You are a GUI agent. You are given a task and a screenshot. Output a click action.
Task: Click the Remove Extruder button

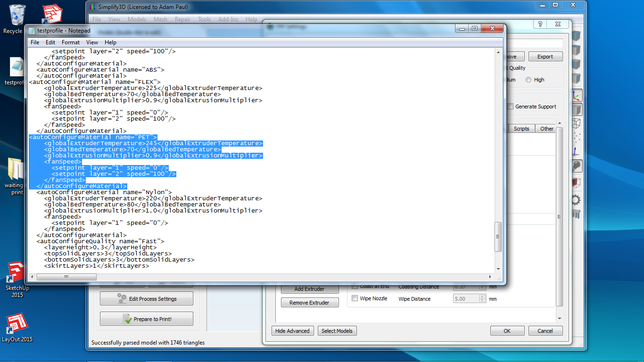point(310,303)
